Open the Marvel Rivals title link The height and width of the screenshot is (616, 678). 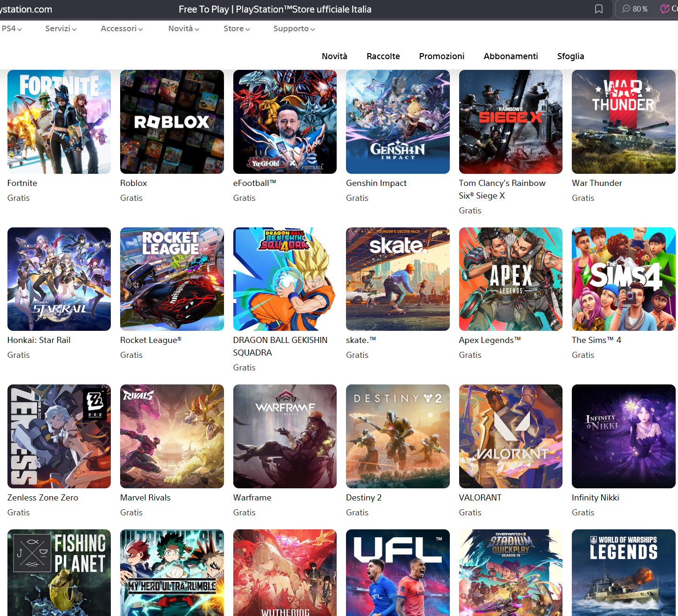(145, 498)
